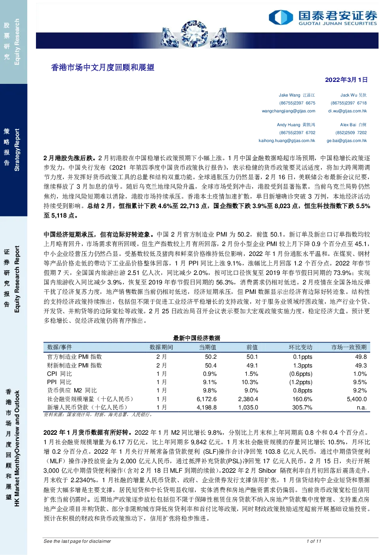Click "See the last page for disclaimer" footer
The height and width of the screenshot is (555, 392).
coord(77,541)
